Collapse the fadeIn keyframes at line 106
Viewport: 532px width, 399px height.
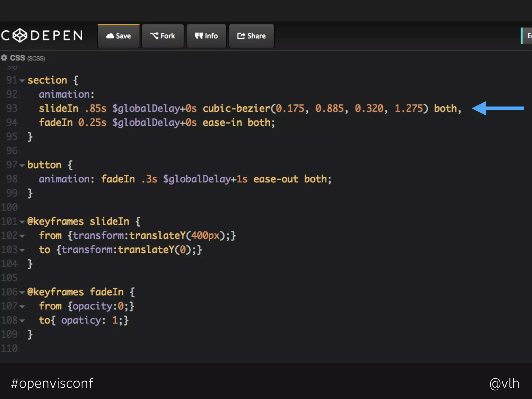tap(22, 292)
